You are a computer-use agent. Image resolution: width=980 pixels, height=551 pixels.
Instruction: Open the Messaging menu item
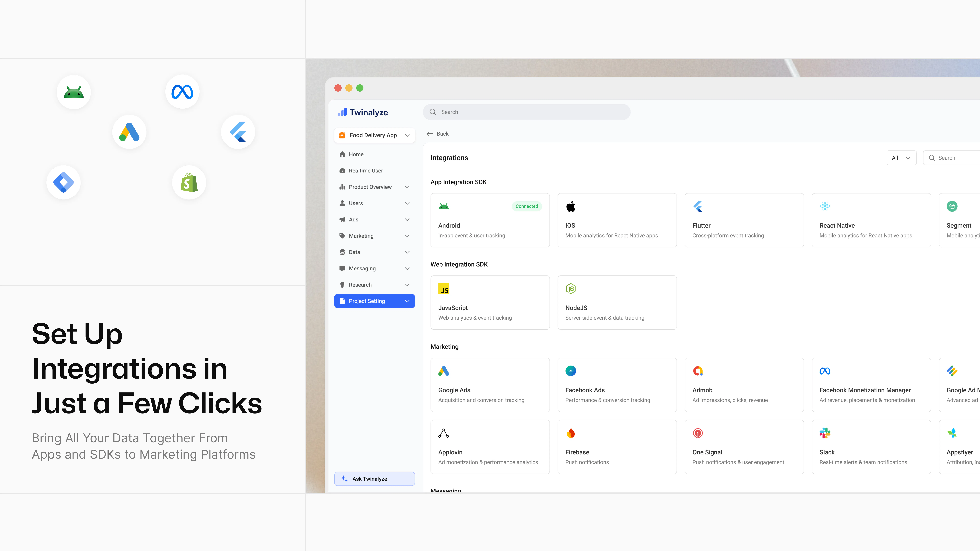coord(374,268)
